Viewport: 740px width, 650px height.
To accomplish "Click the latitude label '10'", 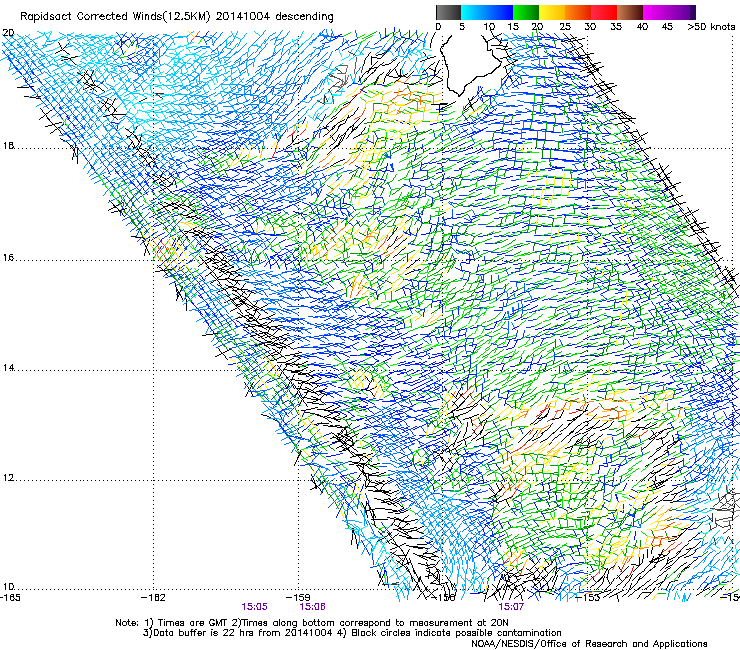I will point(8,587).
